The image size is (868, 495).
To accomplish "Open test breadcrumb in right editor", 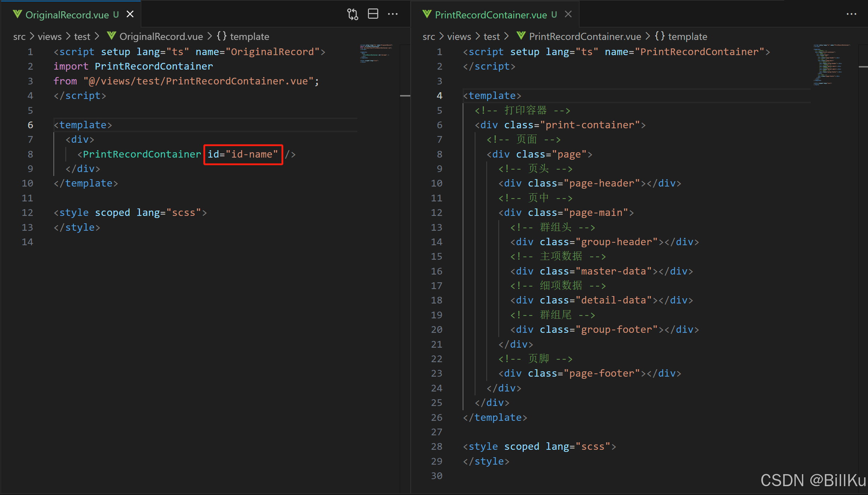I will pos(491,36).
